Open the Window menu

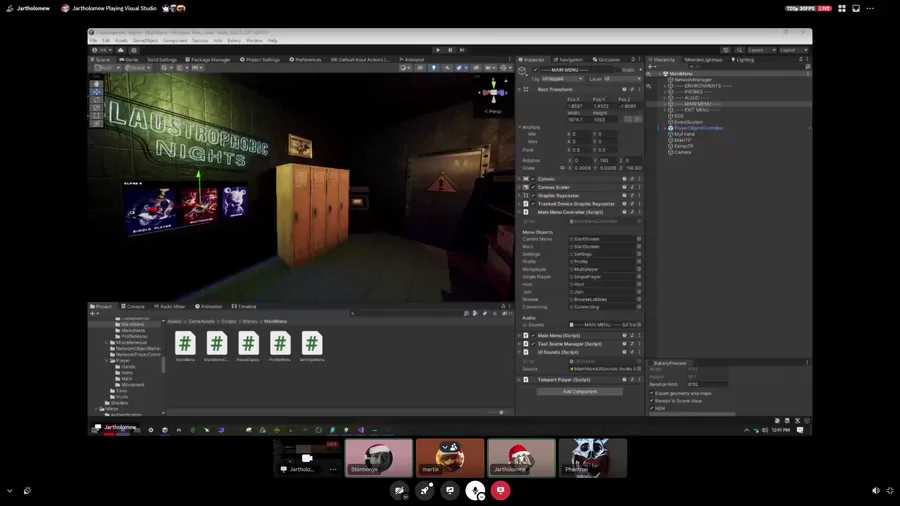coord(254,41)
